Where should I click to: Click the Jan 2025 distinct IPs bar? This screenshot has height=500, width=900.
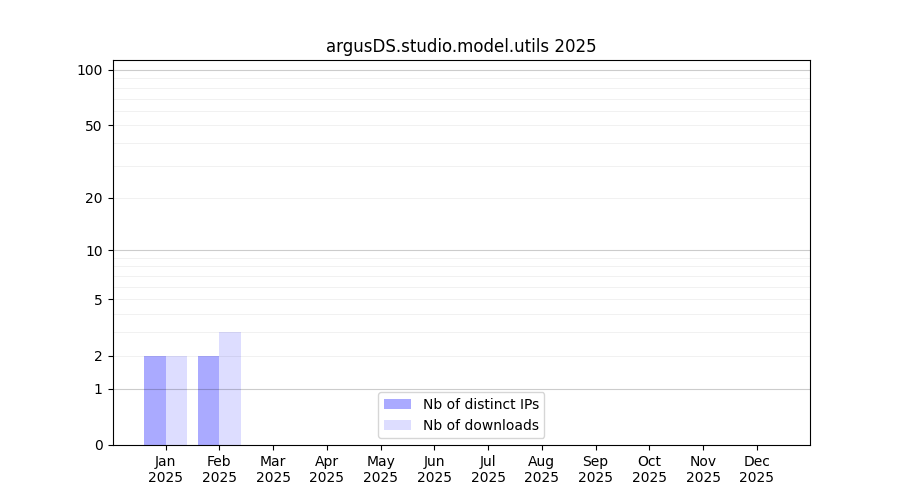click(x=155, y=400)
